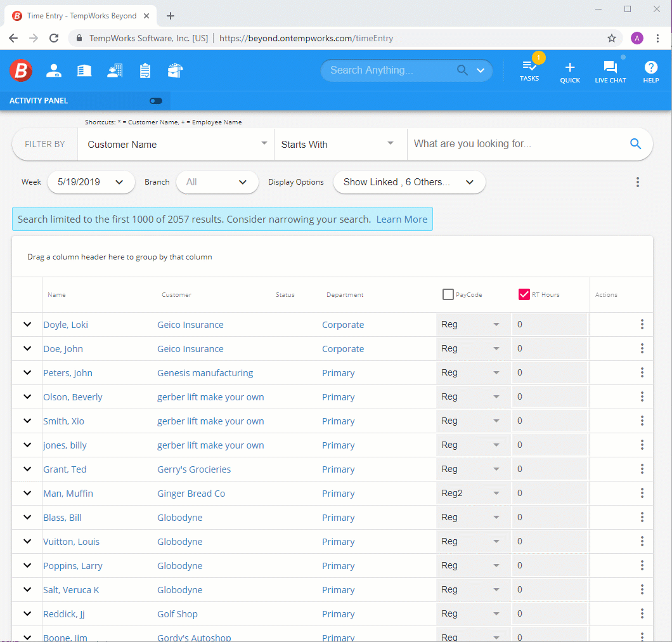672x642 pixels.
Task: Open a new browser tab
Action: pyautogui.click(x=171, y=16)
